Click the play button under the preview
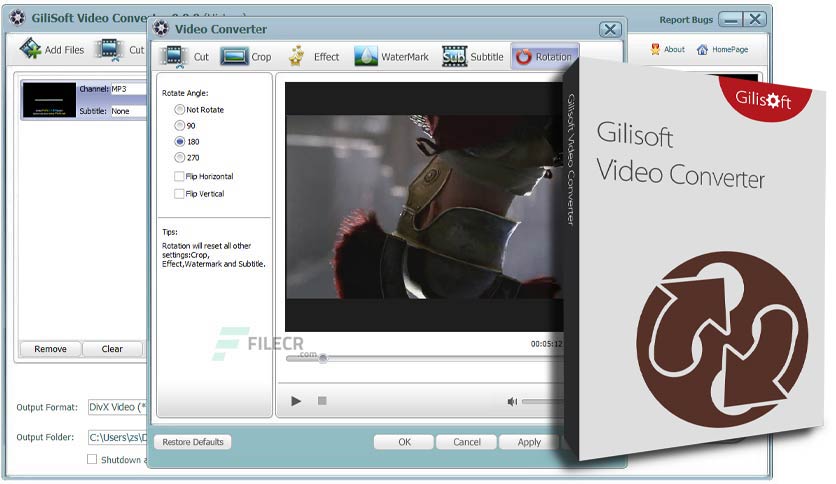 (296, 401)
